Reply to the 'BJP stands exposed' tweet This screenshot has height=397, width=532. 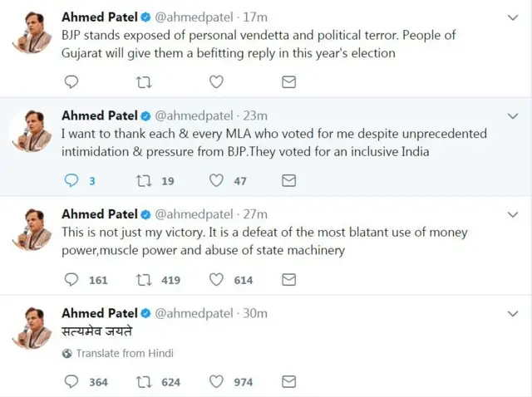pyautogui.click(x=71, y=81)
